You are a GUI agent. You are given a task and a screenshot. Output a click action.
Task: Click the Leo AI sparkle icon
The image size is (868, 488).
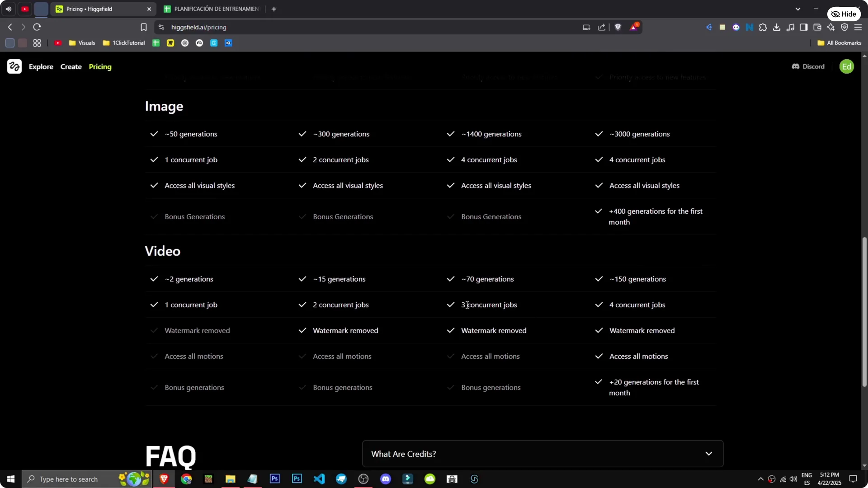tap(831, 27)
